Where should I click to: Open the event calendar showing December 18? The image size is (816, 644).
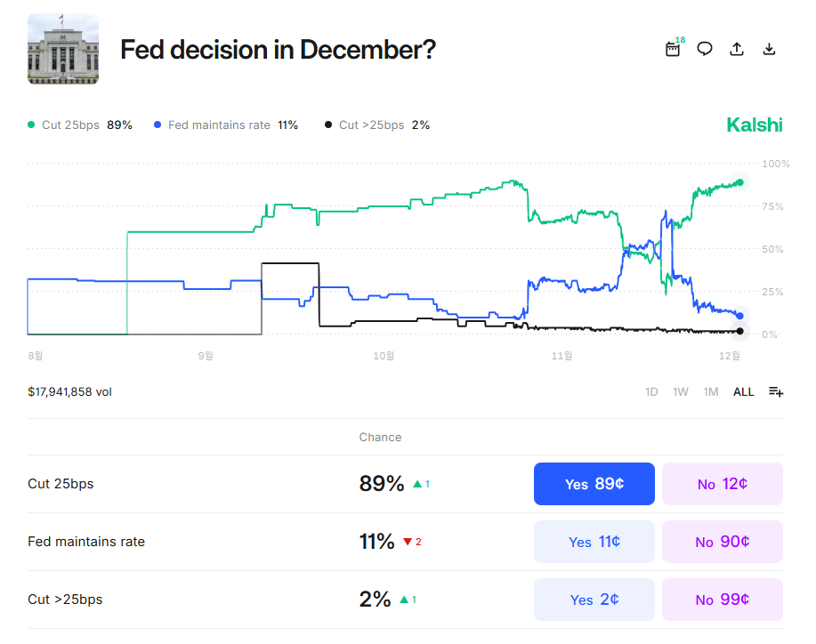673,49
